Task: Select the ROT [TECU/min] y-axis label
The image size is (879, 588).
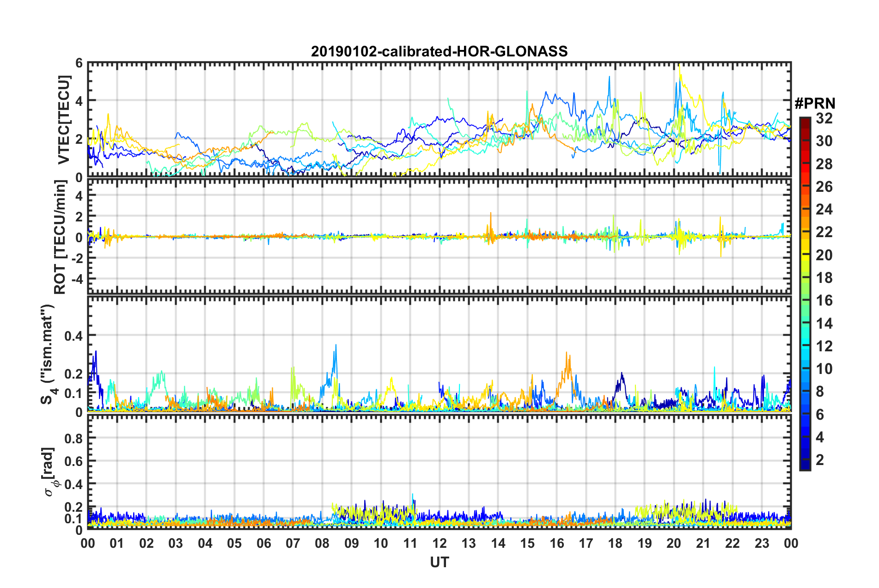Action: pos(61,237)
